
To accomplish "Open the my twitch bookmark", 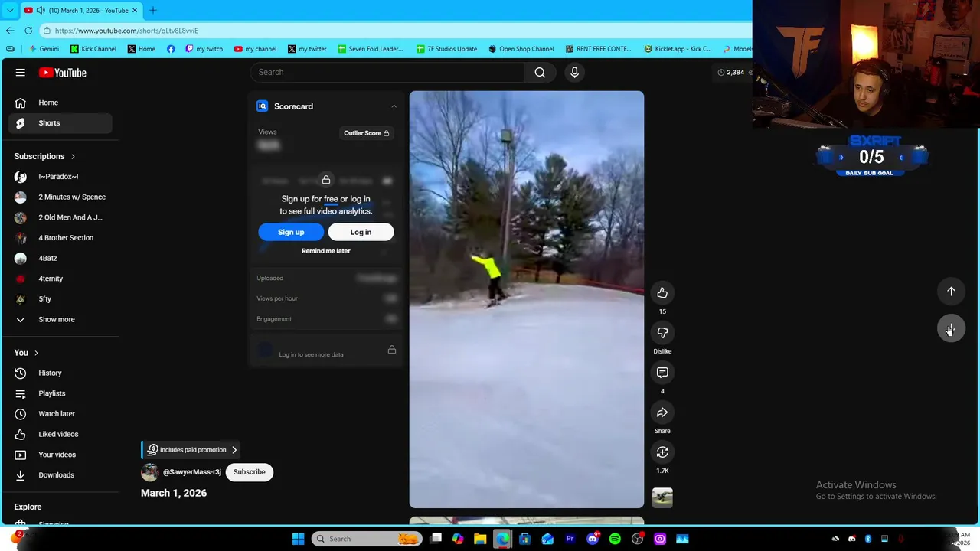I will [x=204, y=49].
